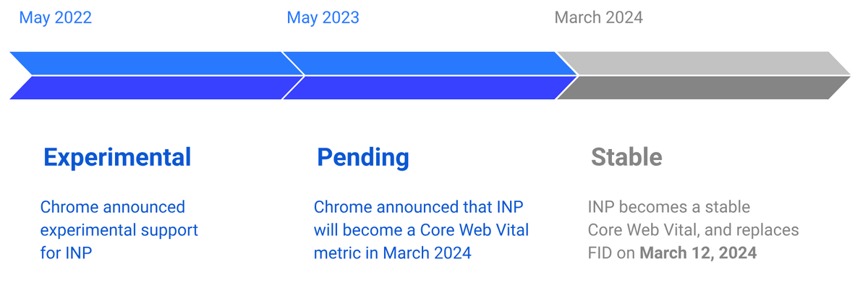Click the Experimental heading
Image resolution: width=868 pixels, height=296 pixels.
(117, 157)
